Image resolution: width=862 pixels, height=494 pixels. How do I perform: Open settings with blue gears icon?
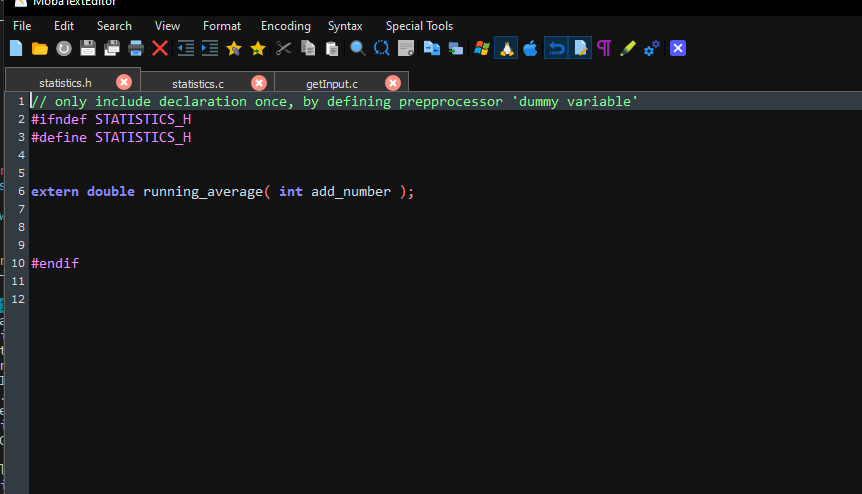(x=652, y=48)
